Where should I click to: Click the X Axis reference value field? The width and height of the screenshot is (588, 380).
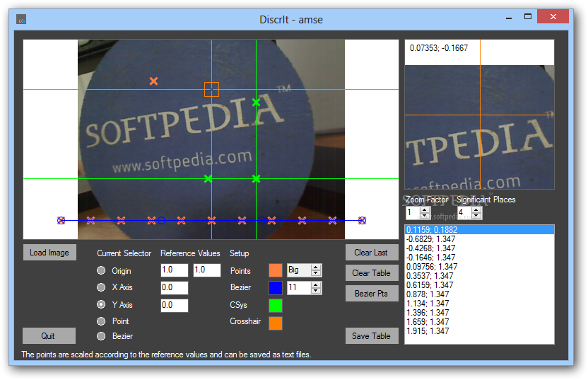click(175, 287)
